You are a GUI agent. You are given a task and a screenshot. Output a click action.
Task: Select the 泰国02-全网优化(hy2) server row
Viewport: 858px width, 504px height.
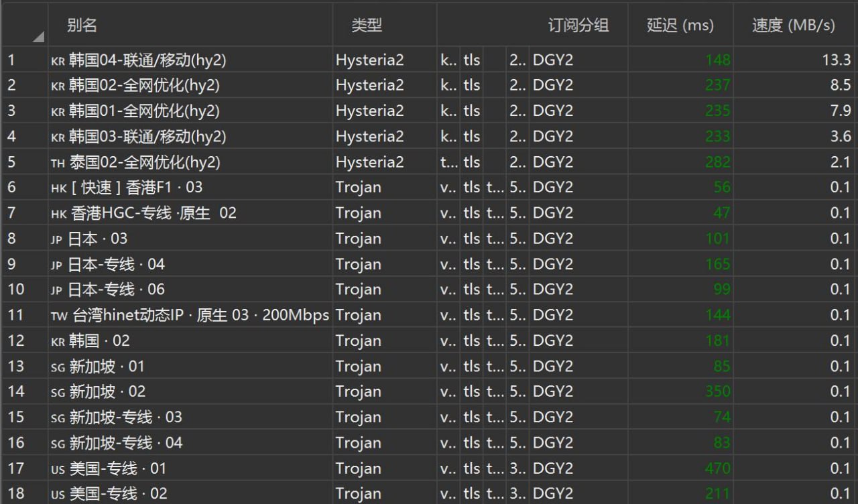coord(144,162)
